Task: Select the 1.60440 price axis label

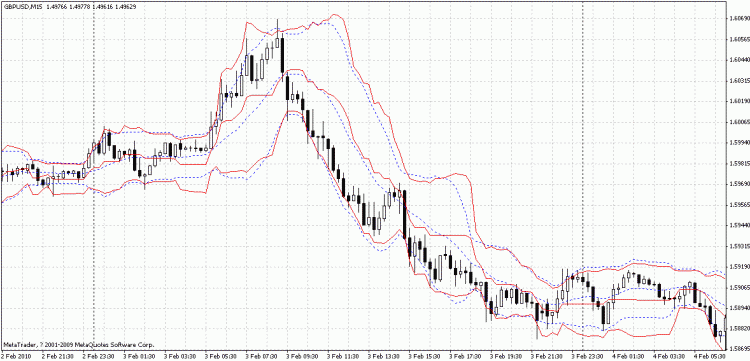Action: point(737,60)
